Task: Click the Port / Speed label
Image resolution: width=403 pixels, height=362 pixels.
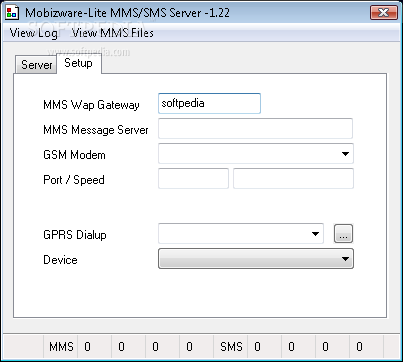Action: click(74, 180)
